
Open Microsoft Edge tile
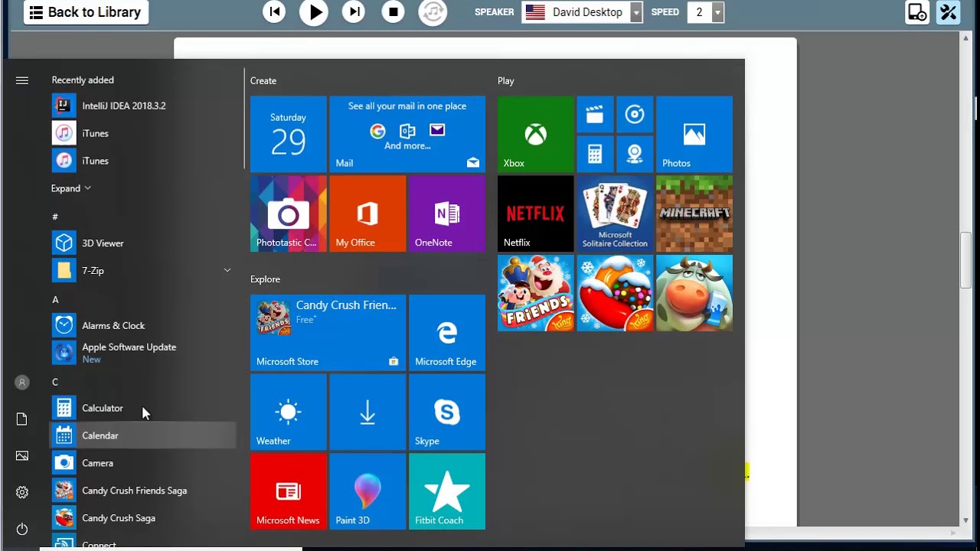pos(447,333)
